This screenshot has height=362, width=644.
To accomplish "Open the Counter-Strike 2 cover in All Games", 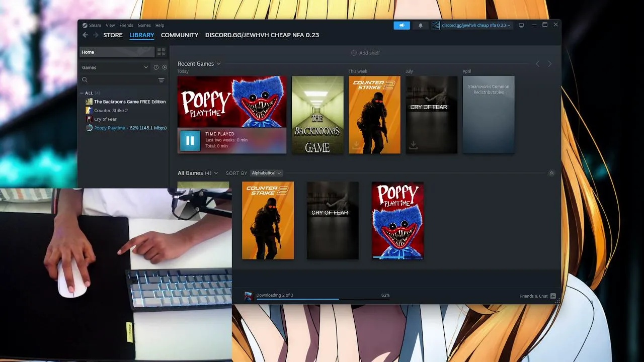I will (x=268, y=221).
